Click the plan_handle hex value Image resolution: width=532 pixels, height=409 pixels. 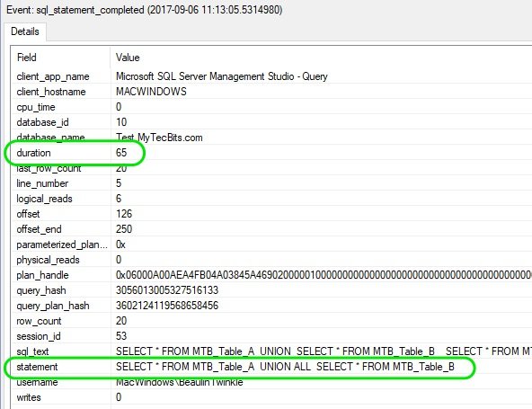[324, 275]
